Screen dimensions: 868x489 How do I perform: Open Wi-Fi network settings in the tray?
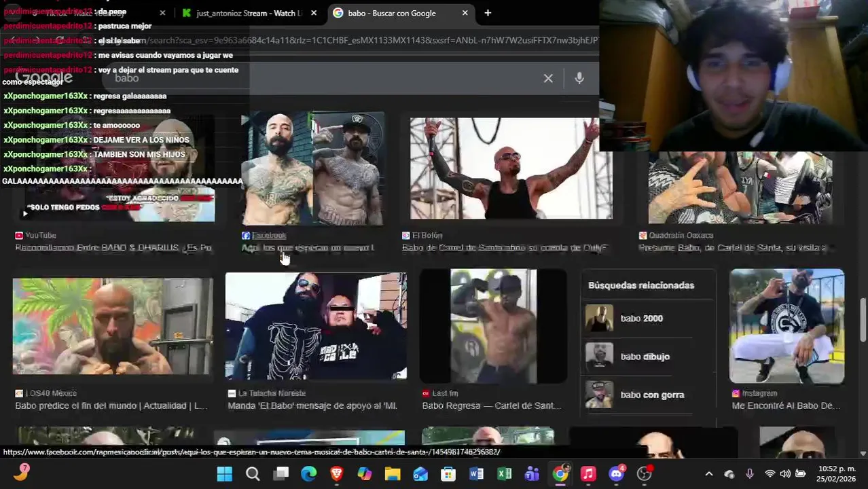pos(770,473)
